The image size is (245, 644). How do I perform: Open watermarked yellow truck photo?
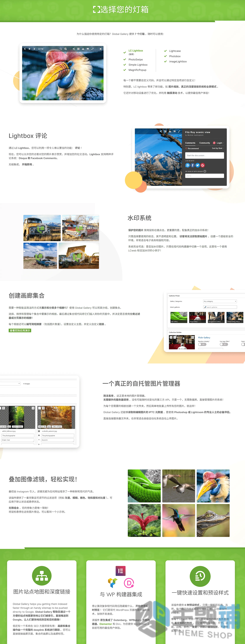pyautogui.click(x=42, y=228)
